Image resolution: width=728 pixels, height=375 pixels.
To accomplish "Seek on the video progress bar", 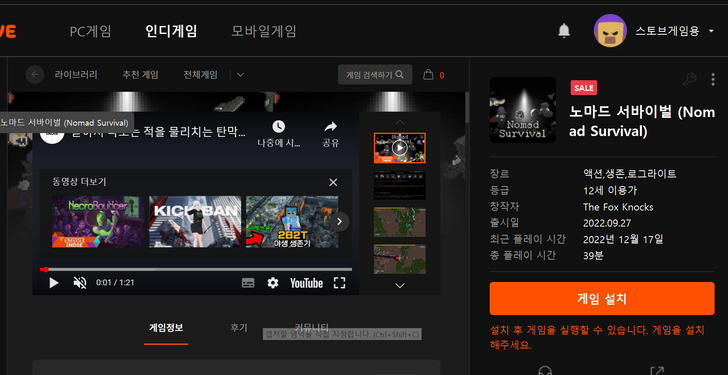I will click(x=195, y=269).
